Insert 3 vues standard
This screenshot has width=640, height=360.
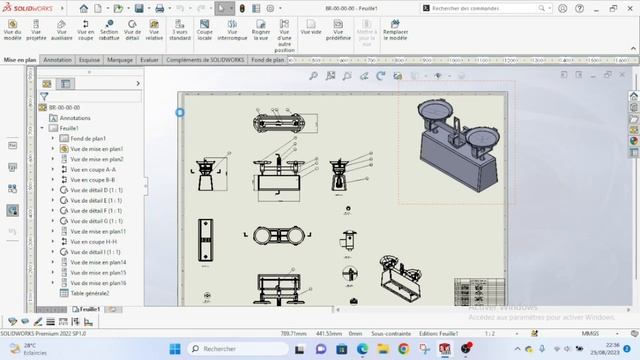(x=180, y=30)
